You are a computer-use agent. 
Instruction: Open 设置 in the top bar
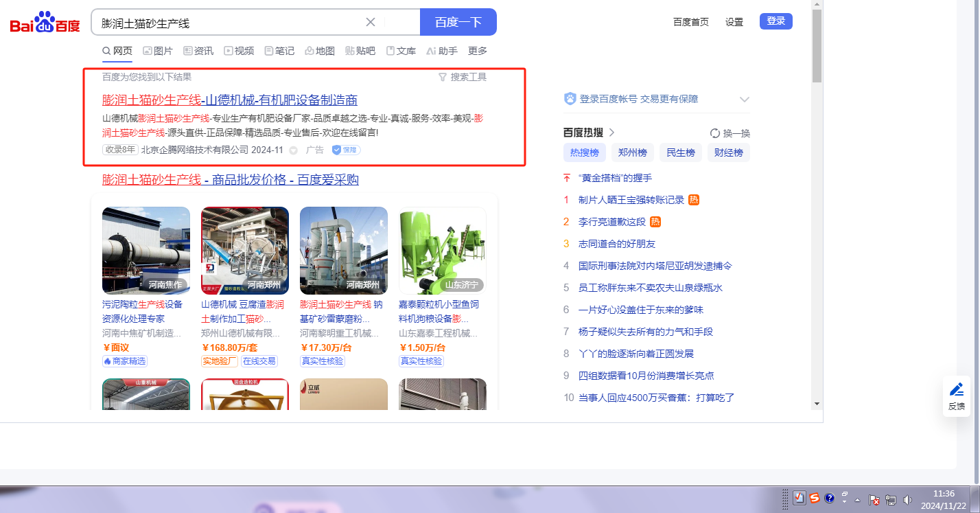(x=734, y=22)
